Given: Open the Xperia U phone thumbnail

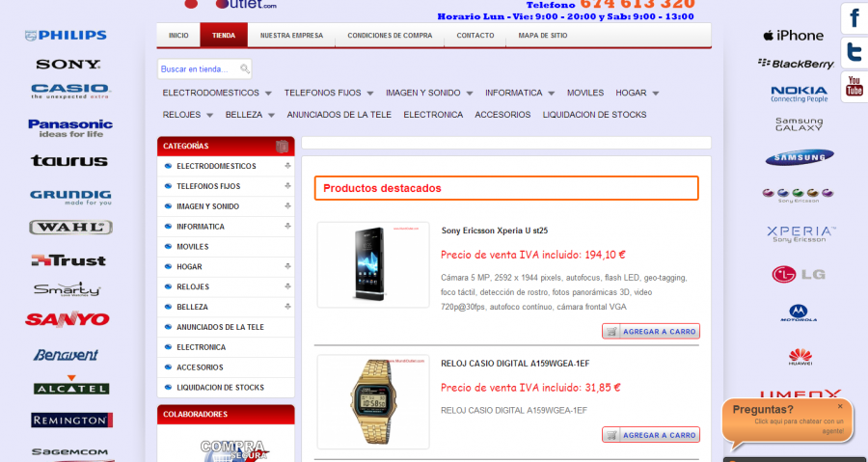Looking at the screenshot, I should pos(373,265).
